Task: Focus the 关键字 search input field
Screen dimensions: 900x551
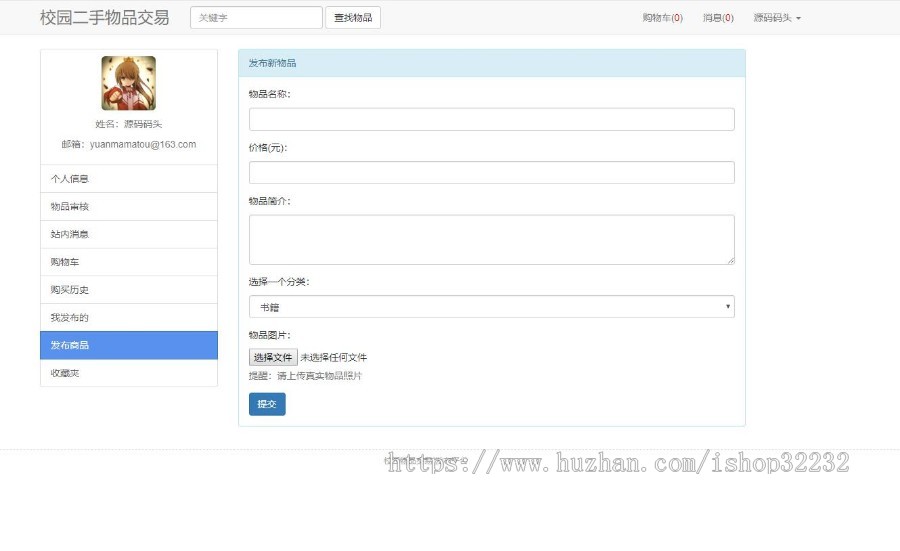Action: pos(256,18)
